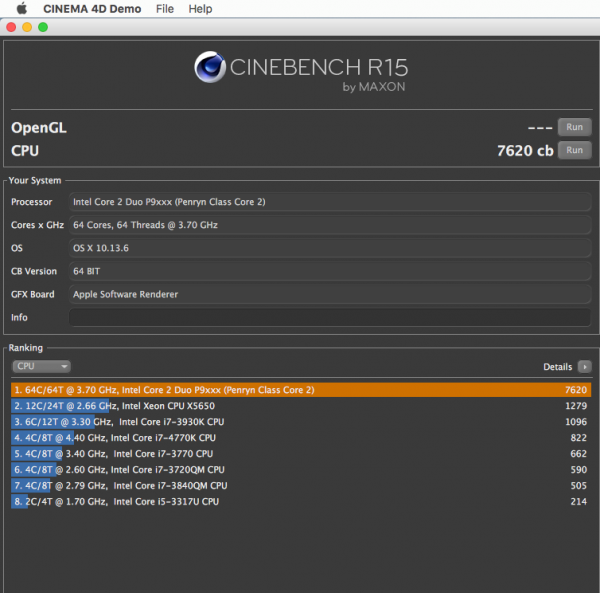The height and width of the screenshot is (593, 600).
Task: Minimize window with yellow button
Action: click(x=27, y=27)
